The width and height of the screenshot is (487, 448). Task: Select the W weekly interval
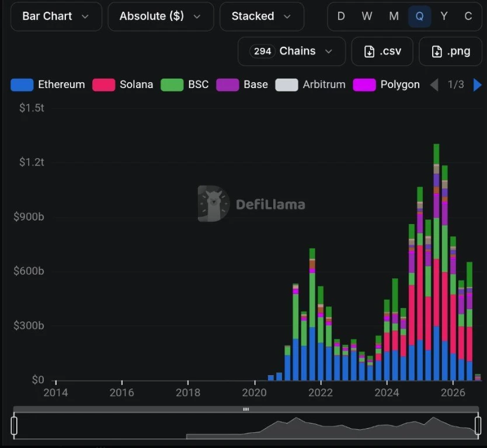coord(367,16)
